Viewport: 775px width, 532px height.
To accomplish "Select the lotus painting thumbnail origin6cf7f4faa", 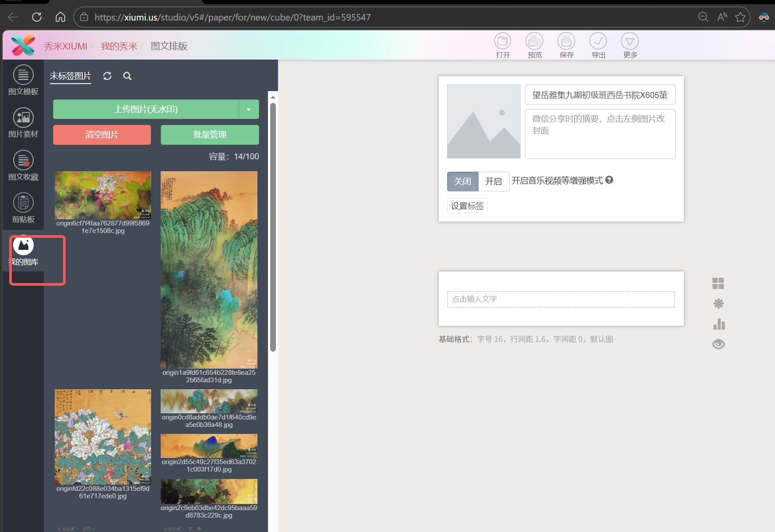I will (103, 195).
